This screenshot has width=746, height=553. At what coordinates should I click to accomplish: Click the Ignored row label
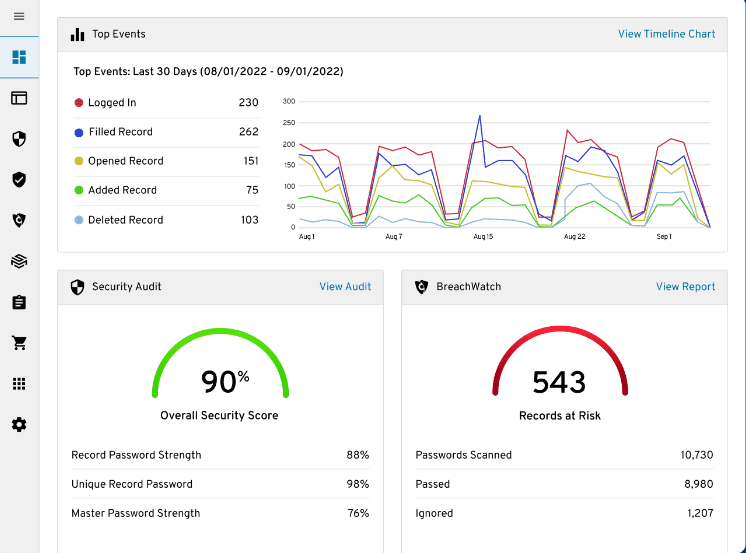[x=434, y=513]
